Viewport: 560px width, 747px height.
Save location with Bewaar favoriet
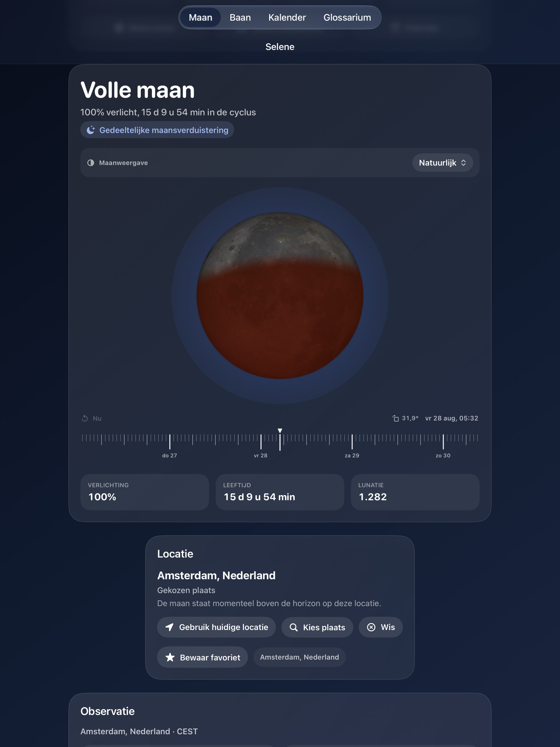[x=202, y=657]
